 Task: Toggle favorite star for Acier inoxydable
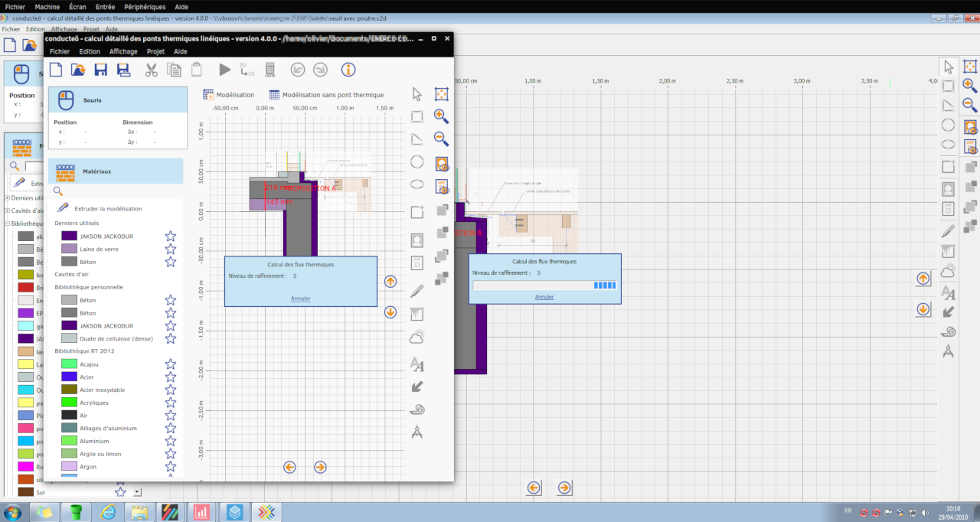[x=171, y=390]
